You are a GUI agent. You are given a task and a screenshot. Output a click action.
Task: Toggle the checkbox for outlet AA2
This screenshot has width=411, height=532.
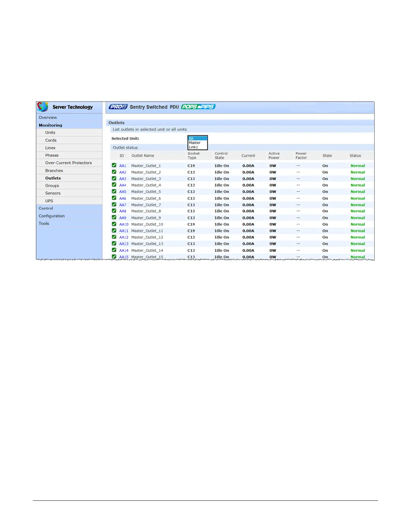(x=114, y=172)
